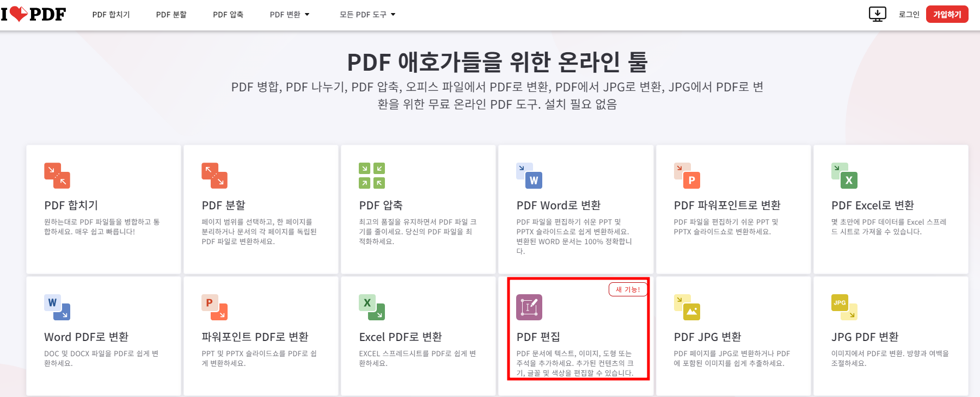Click the PDF 파워포인트로 변환 icon

coord(687,176)
